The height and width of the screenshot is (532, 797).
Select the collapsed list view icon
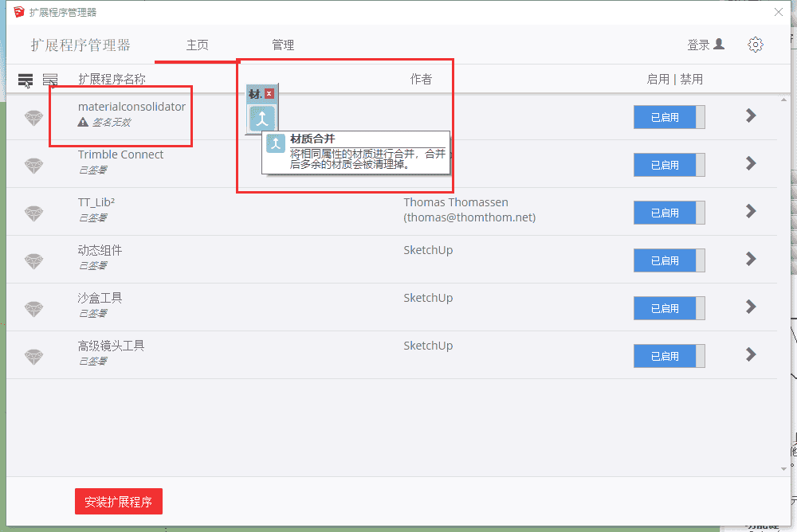click(x=26, y=80)
